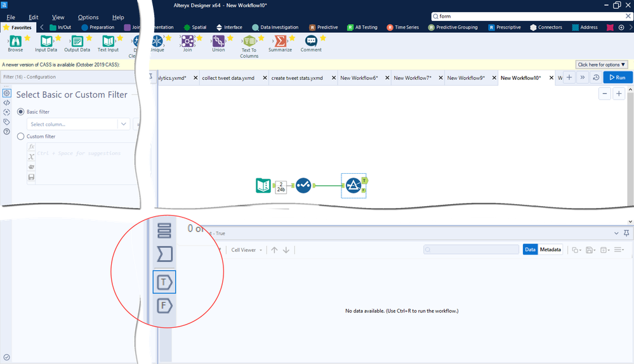Show the False output anchor results
634x364 pixels.
pyautogui.click(x=164, y=306)
